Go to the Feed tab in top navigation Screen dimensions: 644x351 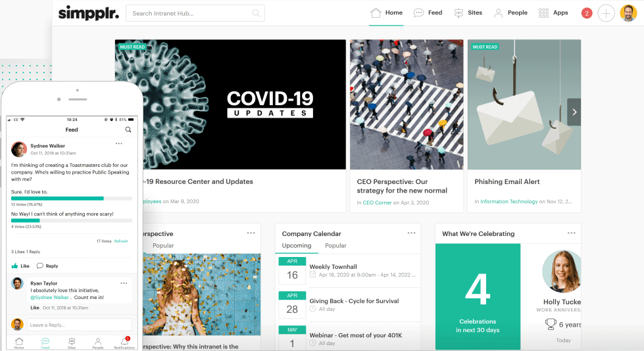[x=428, y=12]
